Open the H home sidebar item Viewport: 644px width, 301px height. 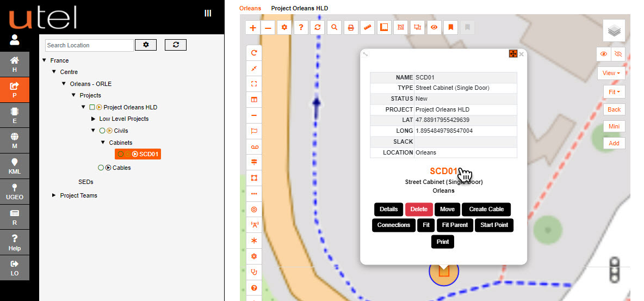pyautogui.click(x=15, y=64)
